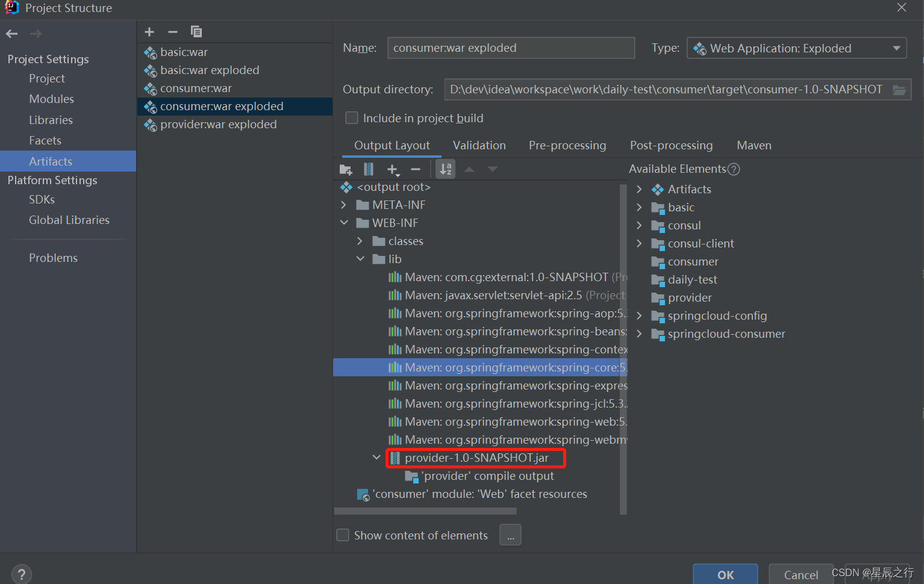924x584 pixels.
Task: Open the Post-processing tab
Action: [x=671, y=146]
